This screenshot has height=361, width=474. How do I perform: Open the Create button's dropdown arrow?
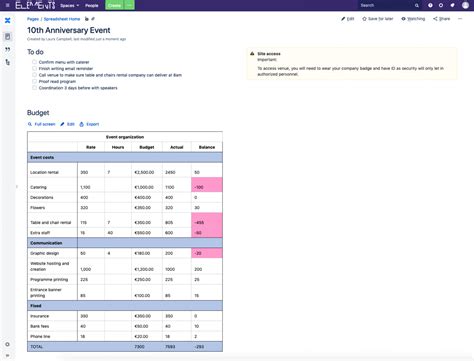click(129, 5)
